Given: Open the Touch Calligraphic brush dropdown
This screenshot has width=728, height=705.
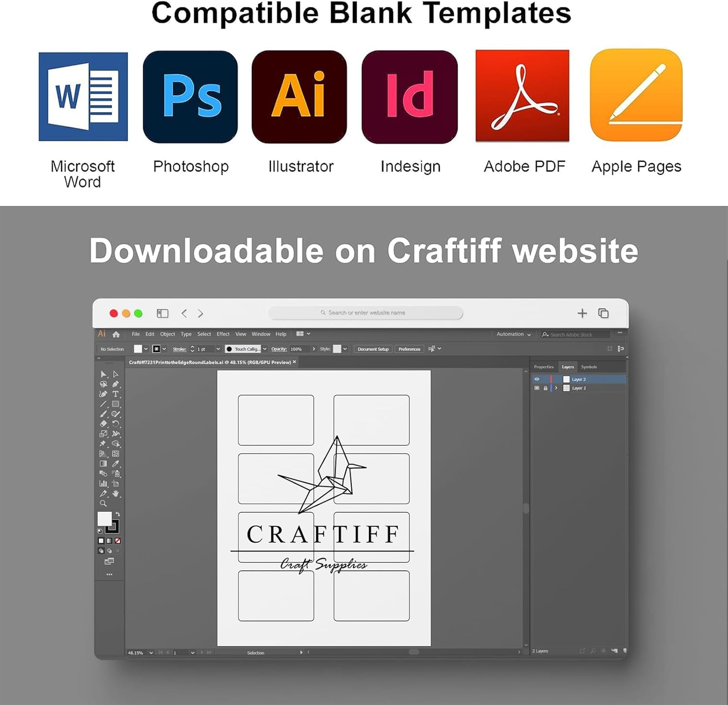Looking at the screenshot, I should coord(265,349).
